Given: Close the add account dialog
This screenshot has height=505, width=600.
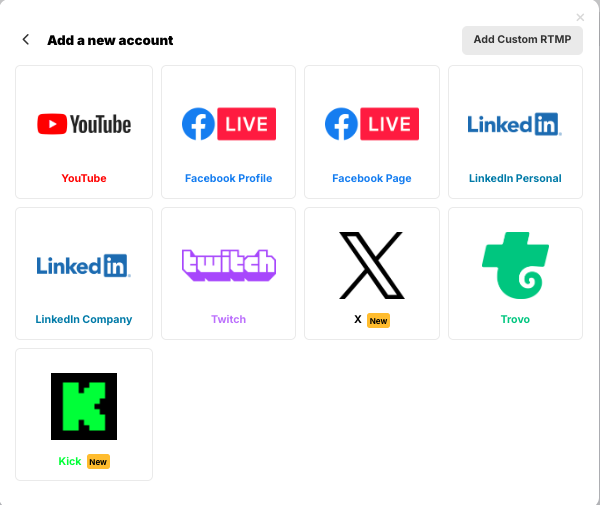Looking at the screenshot, I should click(x=580, y=17).
